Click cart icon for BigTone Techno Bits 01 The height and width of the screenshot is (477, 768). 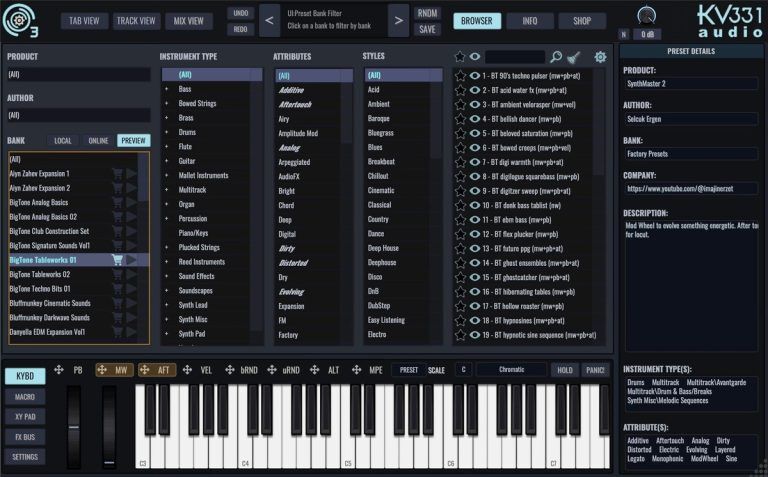click(x=117, y=288)
